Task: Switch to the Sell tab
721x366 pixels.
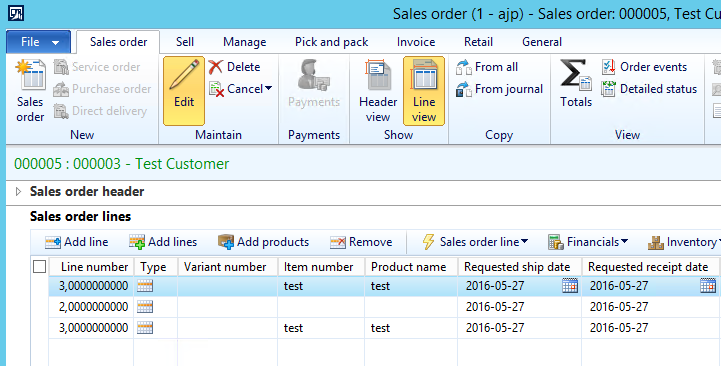Action: click(185, 42)
